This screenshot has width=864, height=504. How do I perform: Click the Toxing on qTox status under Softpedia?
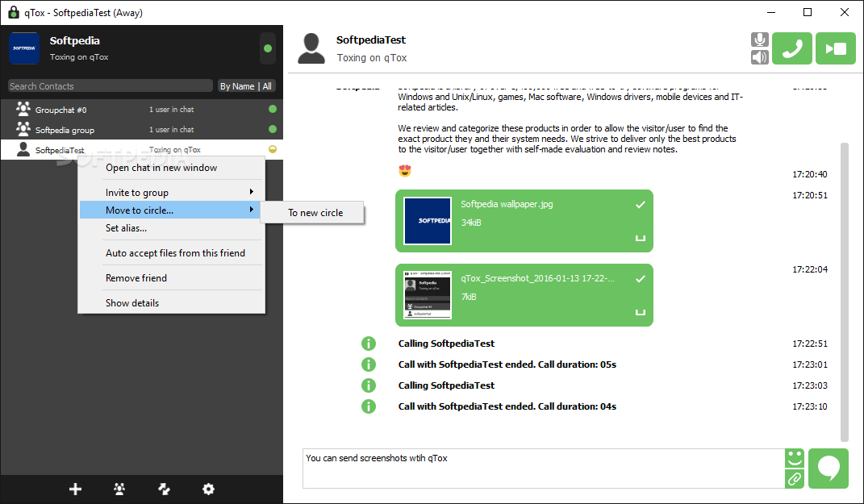[x=79, y=56]
